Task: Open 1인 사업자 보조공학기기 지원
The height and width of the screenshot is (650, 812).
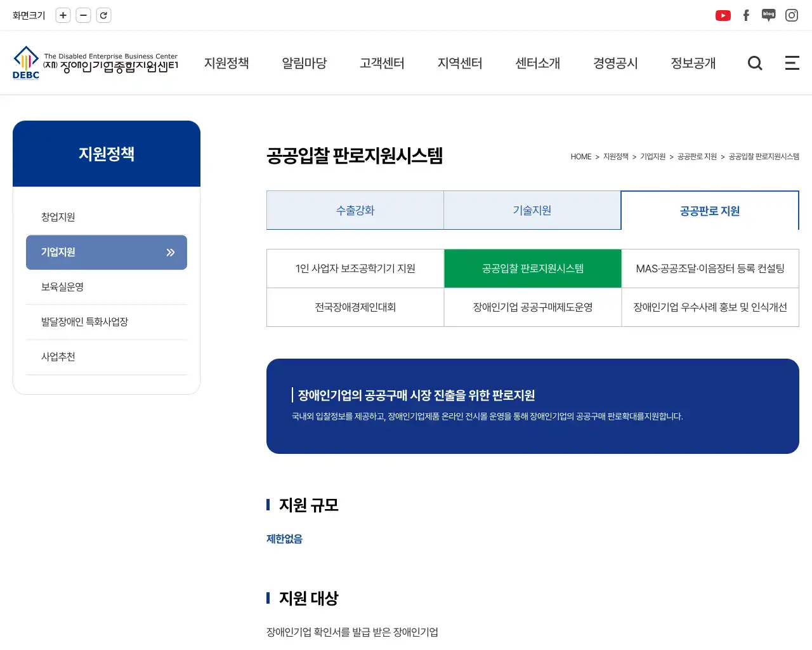Action: click(x=355, y=269)
